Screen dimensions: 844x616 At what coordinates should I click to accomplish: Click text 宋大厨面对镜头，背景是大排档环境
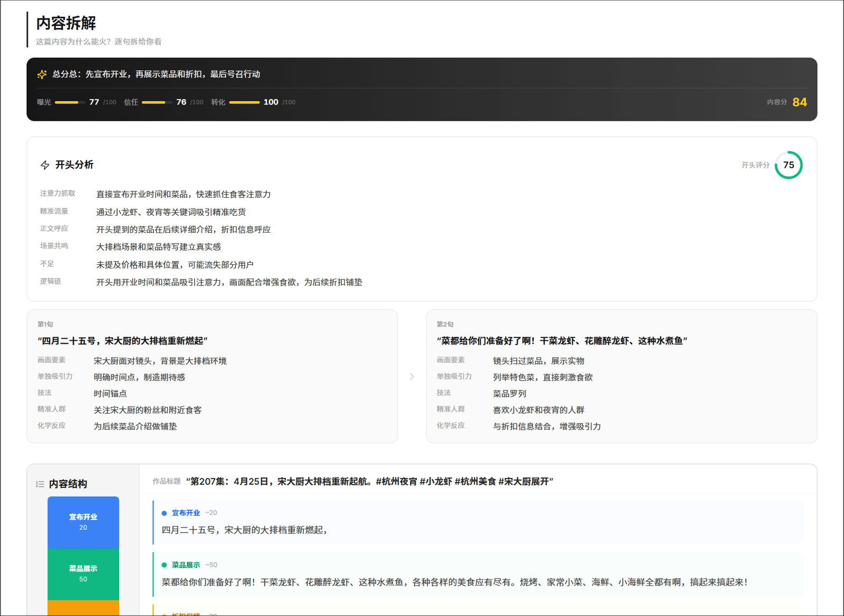(160, 361)
